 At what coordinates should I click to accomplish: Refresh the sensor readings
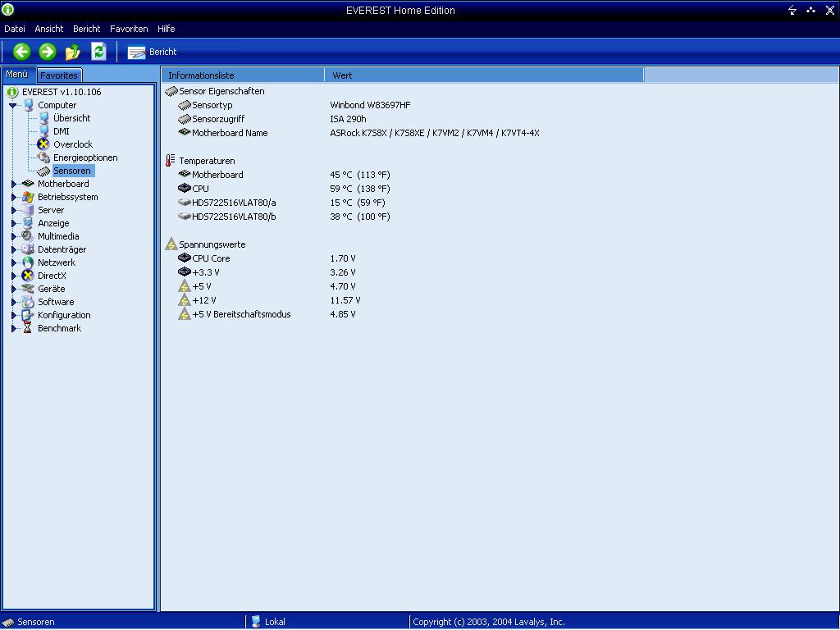click(98, 52)
